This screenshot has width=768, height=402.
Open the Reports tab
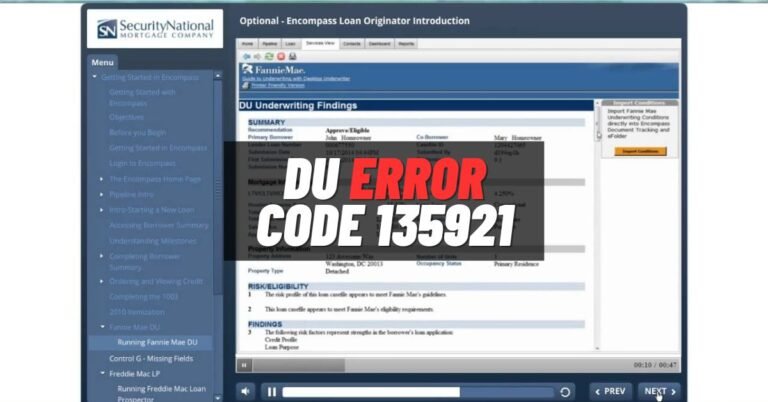pyautogui.click(x=406, y=44)
